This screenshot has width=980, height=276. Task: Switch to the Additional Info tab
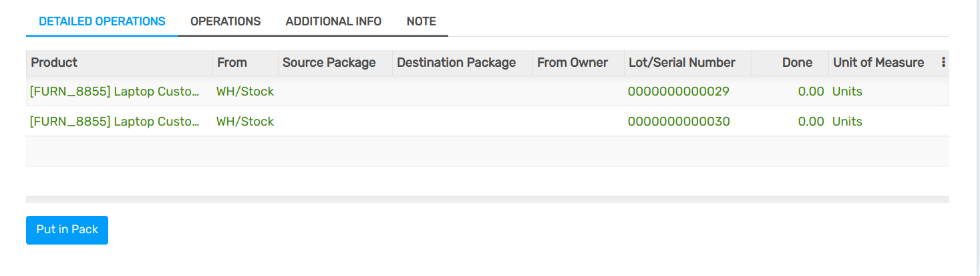coord(333,21)
